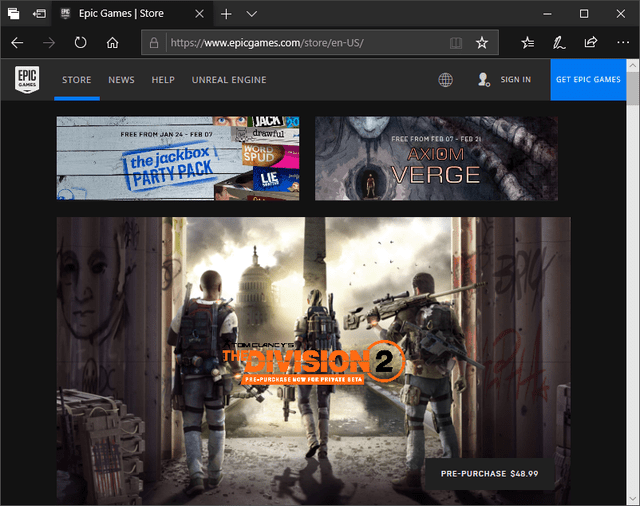
Task: Add this page to favorites star
Action: [x=482, y=42]
